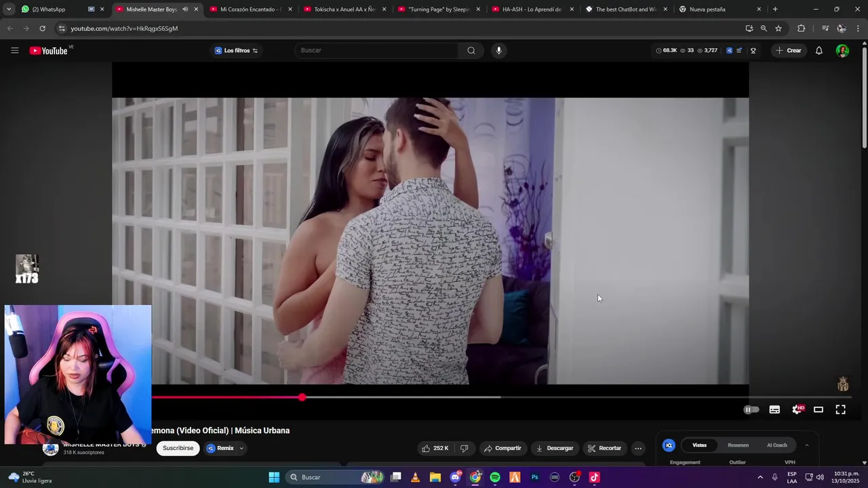Switch to Mi Corazón Encantado tab
The width and height of the screenshot is (868, 488).
252,9
